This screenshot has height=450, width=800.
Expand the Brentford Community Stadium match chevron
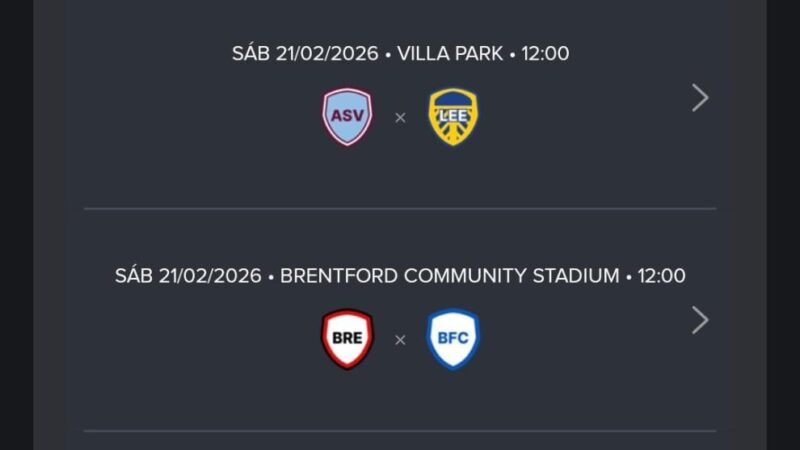click(700, 320)
